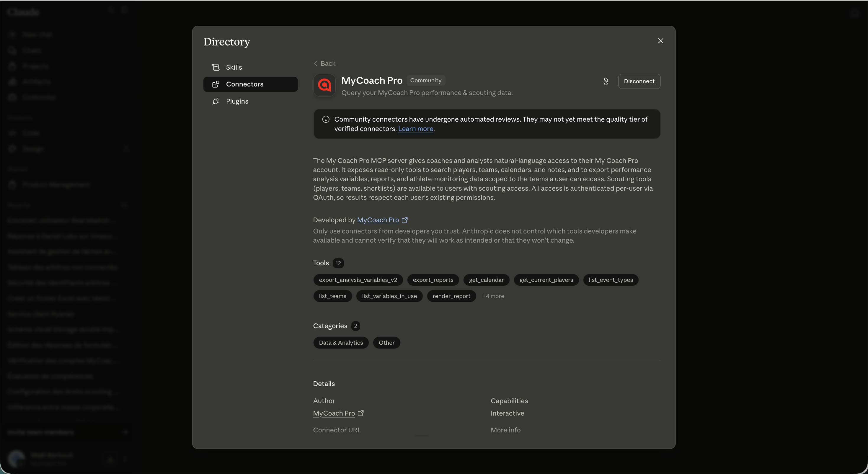Click the 'Query your MyCoach Pro performance & scouting data.' subtitle

[427, 93]
